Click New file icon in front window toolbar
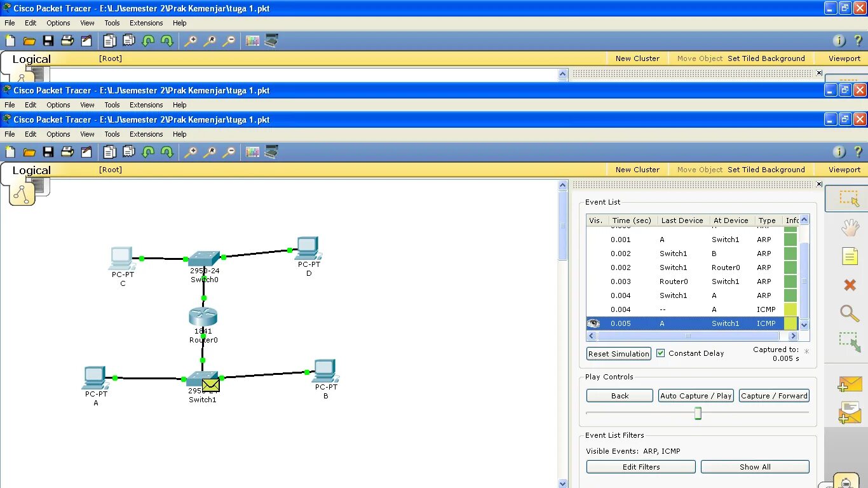 [10, 152]
